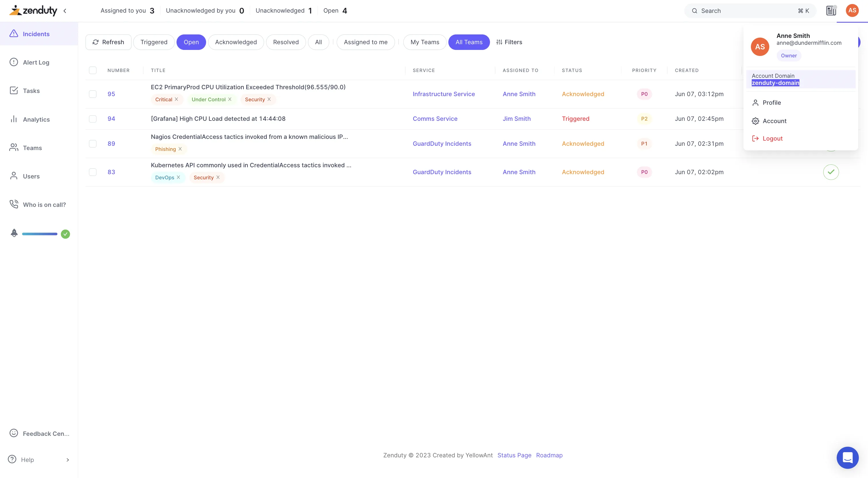Open the news feed icon in header
The width and height of the screenshot is (868, 478).
point(831,11)
